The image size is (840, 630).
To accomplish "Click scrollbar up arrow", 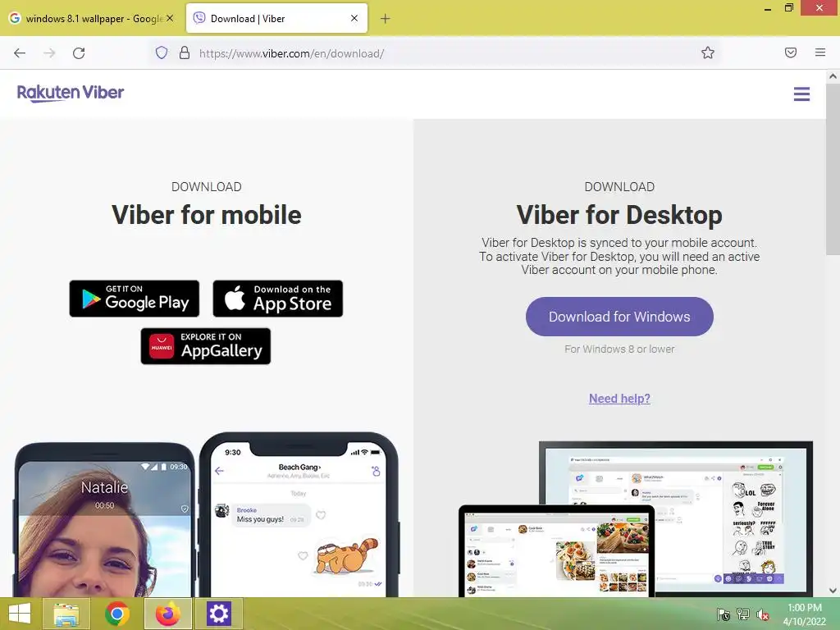I will pos(833,76).
